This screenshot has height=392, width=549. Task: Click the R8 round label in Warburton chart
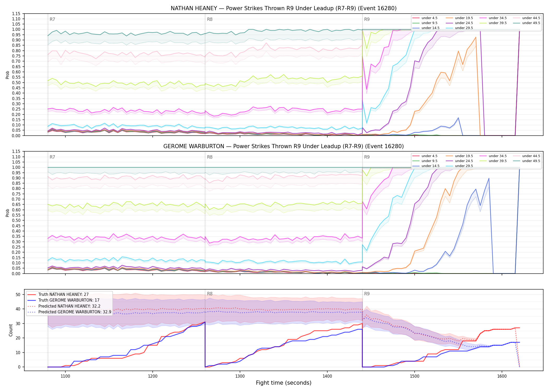(x=210, y=157)
